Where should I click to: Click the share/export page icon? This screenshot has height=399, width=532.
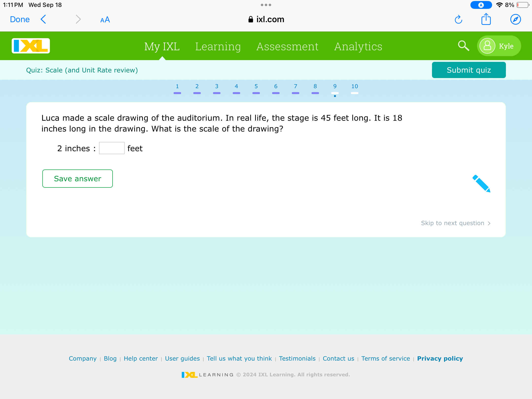[486, 20]
